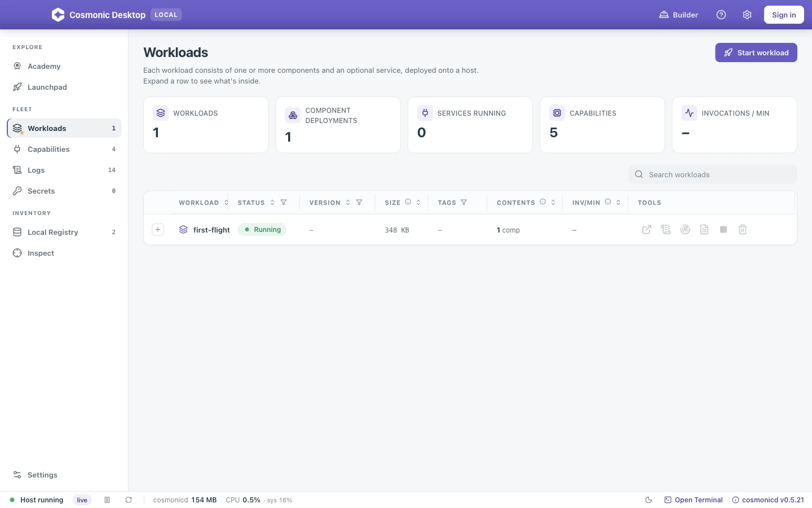Pause the live updates in the status bar
Screen dimensions: 812x508
pyautogui.click(x=107, y=500)
